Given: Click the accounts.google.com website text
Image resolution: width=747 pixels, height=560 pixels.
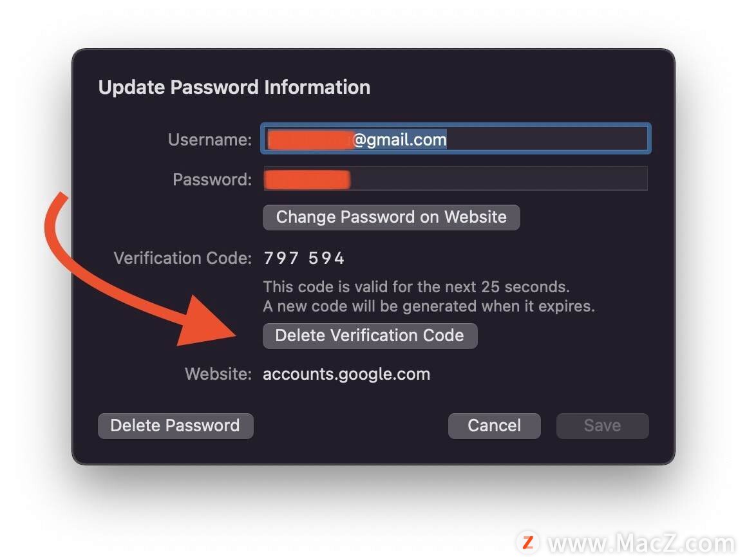Looking at the screenshot, I should click(x=346, y=374).
